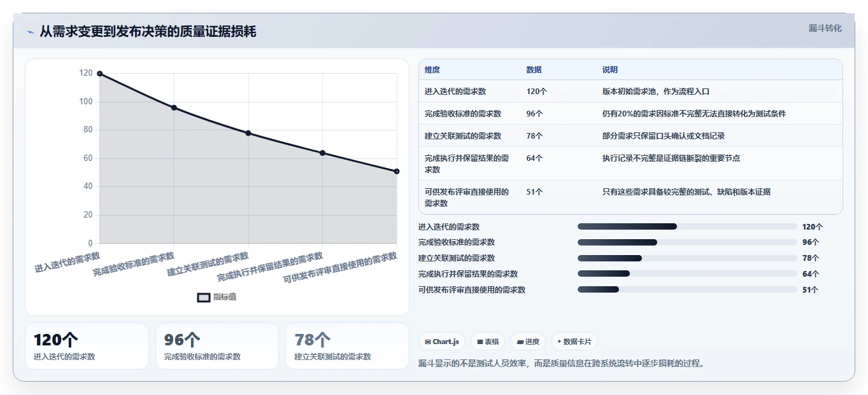Click the 120个 value in the table
The image size is (868, 395).
(537, 92)
